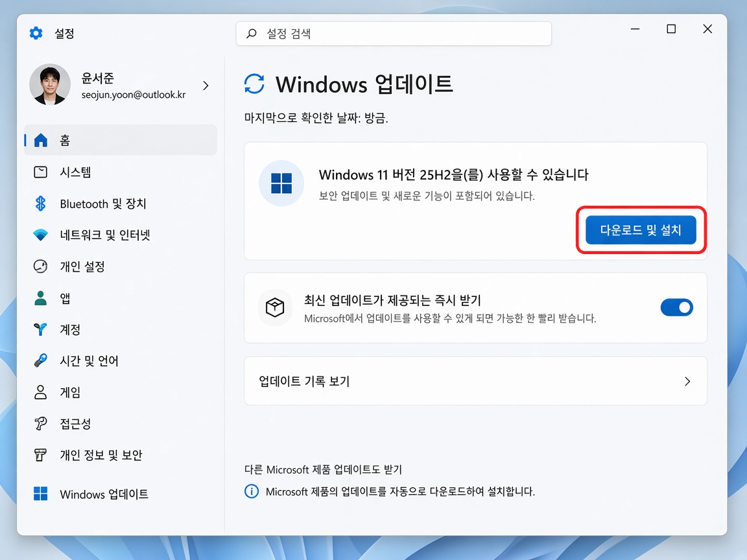
Task: Go to 개인 설정 section
Action: coord(121,266)
